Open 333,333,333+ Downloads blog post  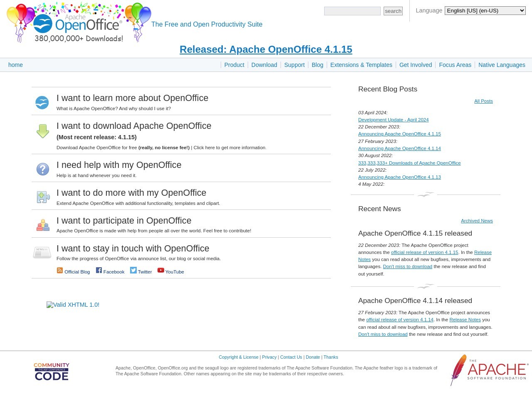click(x=409, y=163)
